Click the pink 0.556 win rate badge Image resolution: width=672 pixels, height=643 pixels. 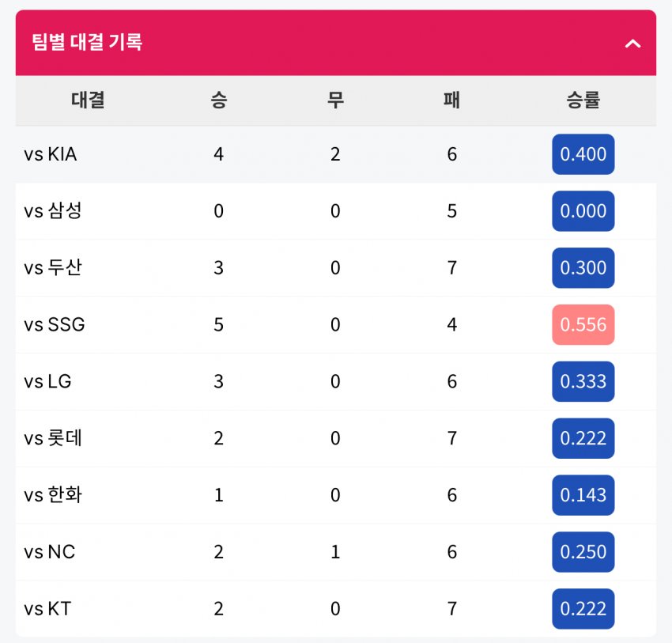click(x=583, y=324)
